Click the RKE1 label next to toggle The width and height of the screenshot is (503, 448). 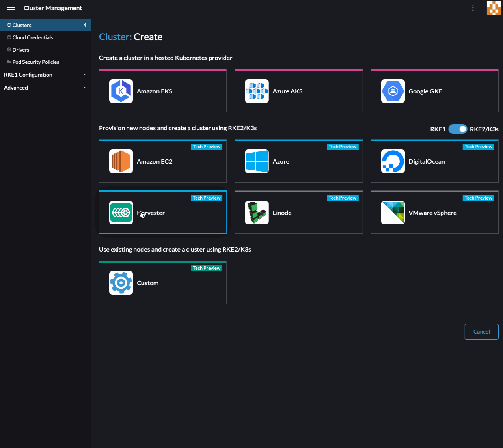pyautogui.click(x=438, y=129)
